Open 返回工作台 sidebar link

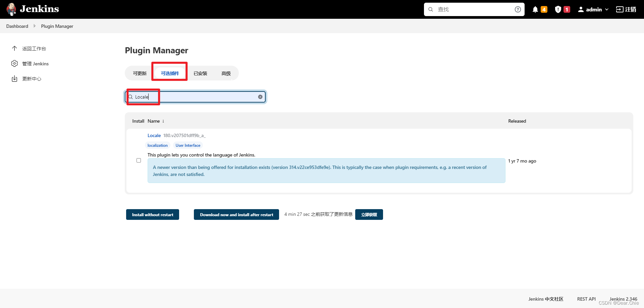tap(34, 49)
